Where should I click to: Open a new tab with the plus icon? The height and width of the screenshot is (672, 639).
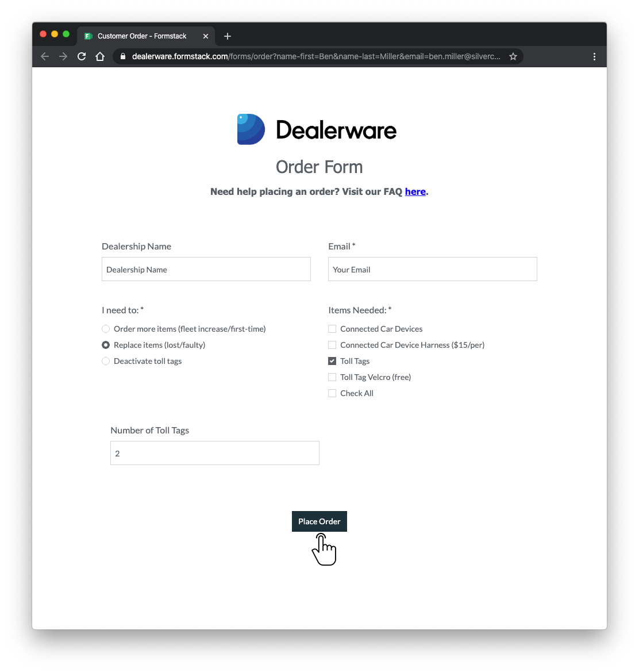[228, 36]
